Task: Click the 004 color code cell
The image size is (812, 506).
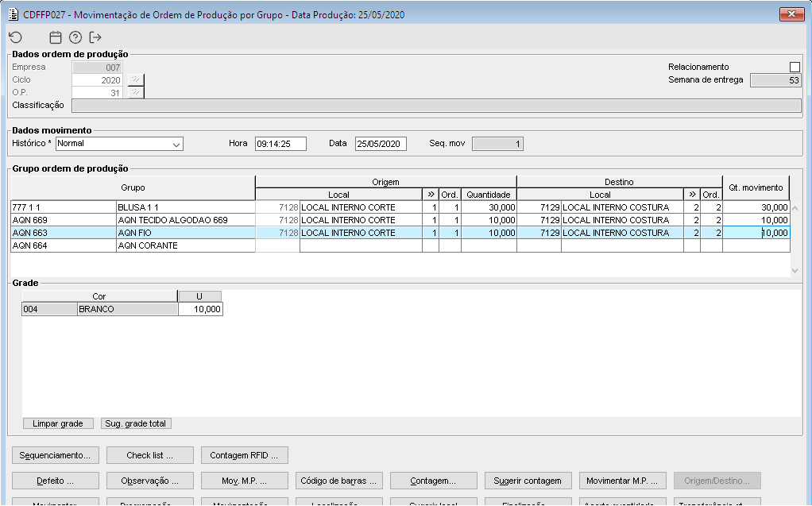Action: click(50, 309)
